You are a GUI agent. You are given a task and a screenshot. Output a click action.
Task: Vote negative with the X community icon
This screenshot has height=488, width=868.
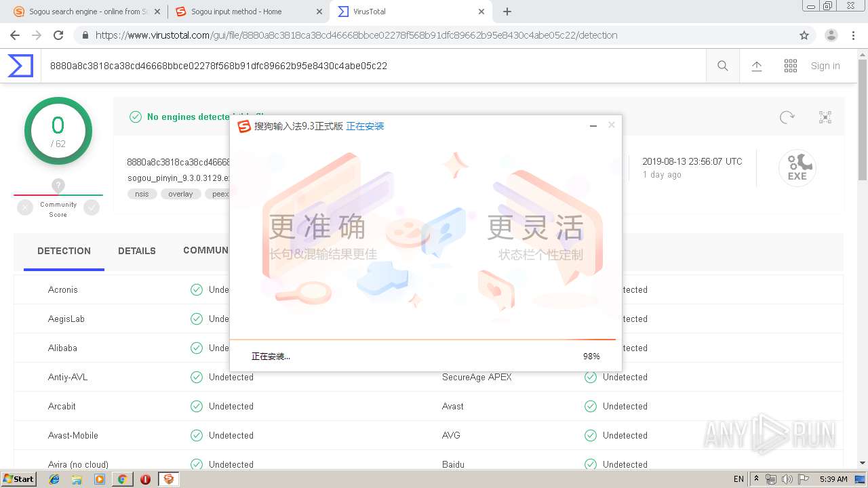point(25,208)
